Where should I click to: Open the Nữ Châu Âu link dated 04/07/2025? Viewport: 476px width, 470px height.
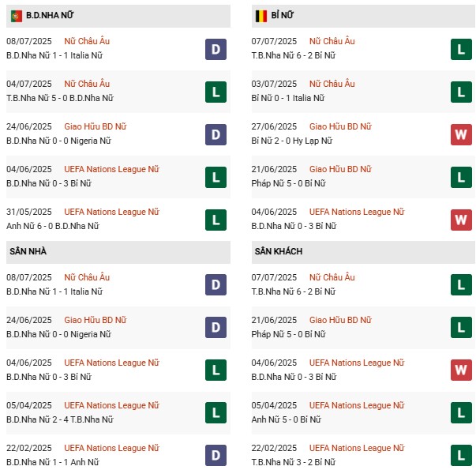pyautogui.click(x=88, y=84)
